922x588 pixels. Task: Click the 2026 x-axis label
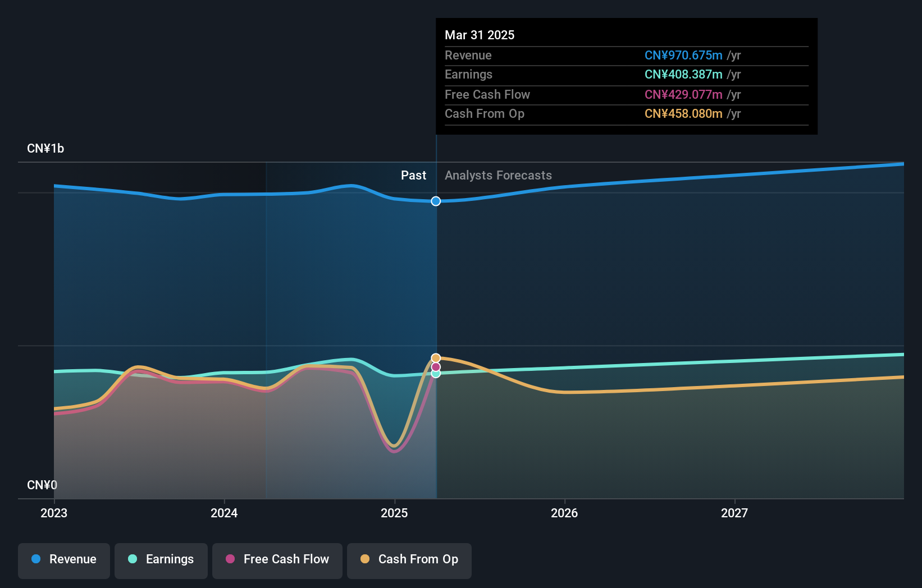pyautogui.click(x=564, y=513)
